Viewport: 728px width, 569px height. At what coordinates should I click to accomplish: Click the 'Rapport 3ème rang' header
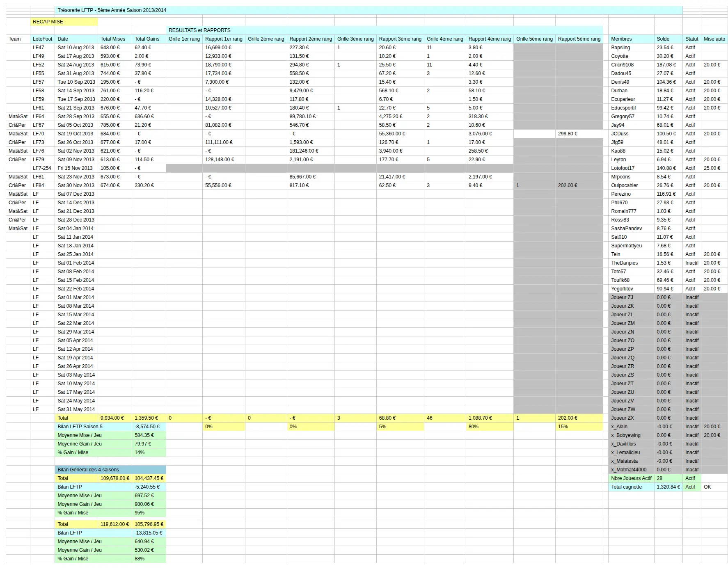click(x=400, y=39)
